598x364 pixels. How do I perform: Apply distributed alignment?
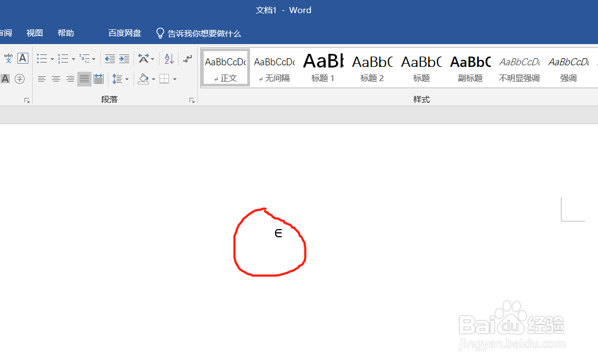[99, 79]
